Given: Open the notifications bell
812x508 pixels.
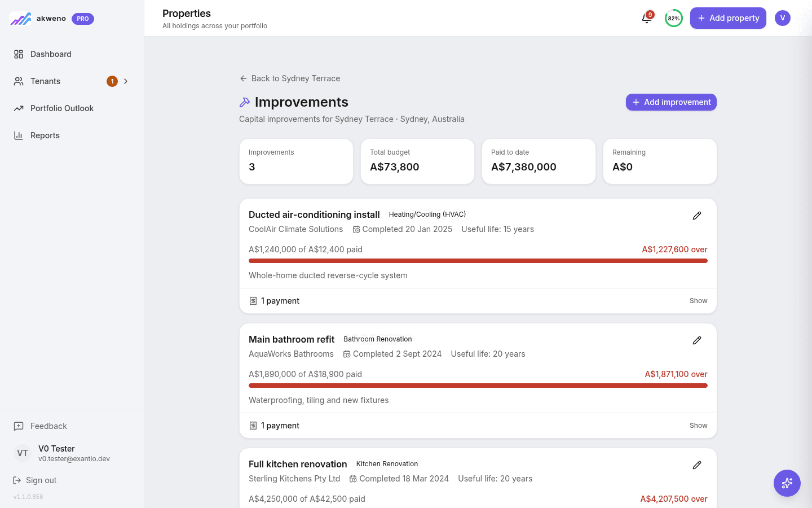Looking at the screenshot, I should coord(647,18).
